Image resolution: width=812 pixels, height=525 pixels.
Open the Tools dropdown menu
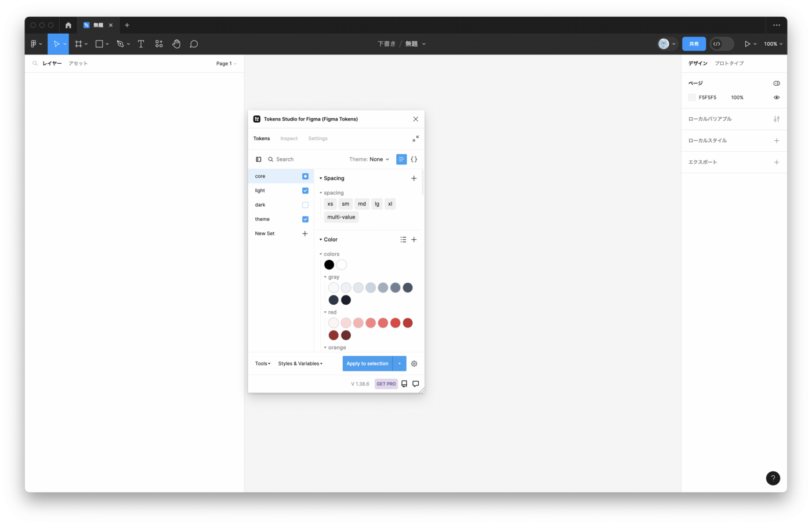(263, 364)
